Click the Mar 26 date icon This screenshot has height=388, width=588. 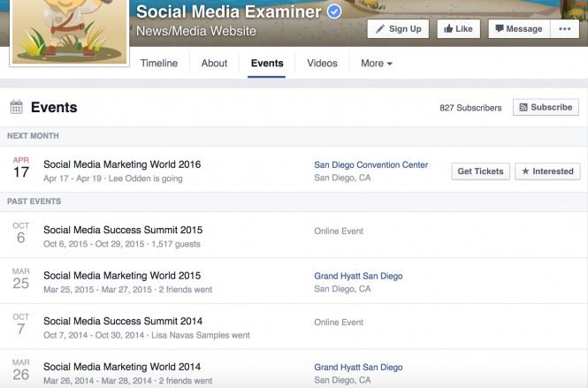point(20,371)
